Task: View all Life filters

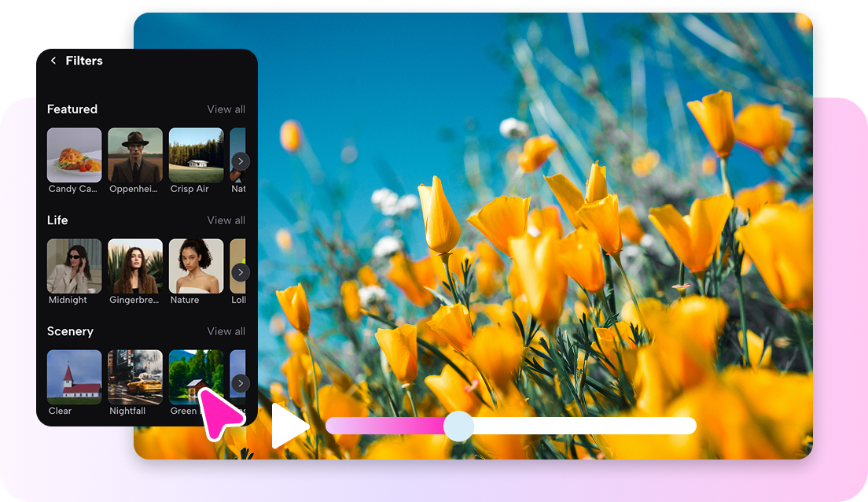Action: coord(226,220)
